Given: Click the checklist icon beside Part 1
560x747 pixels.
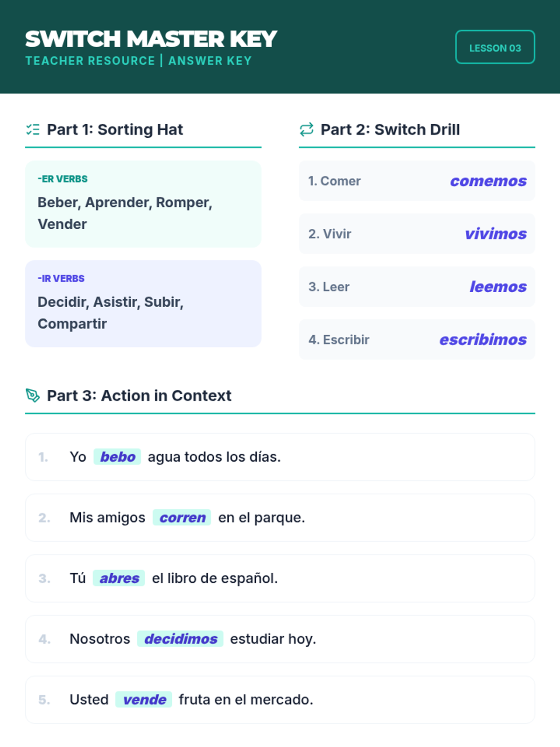Looking at the screenshot, I should 33,129.
